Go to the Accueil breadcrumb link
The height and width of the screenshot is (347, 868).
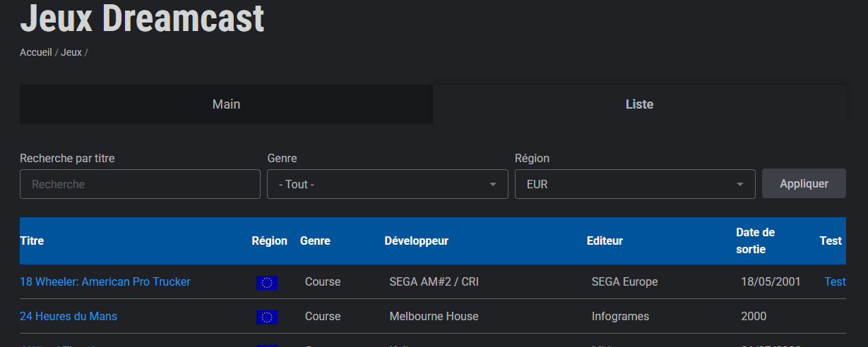[36, 52]
